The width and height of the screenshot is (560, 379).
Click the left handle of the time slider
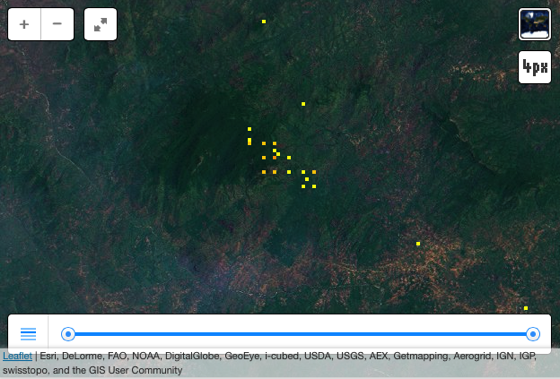tap(68, 334)
